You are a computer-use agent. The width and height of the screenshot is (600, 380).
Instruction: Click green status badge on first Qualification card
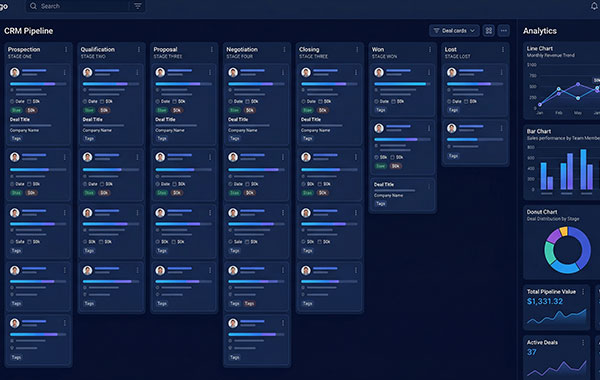89,110
